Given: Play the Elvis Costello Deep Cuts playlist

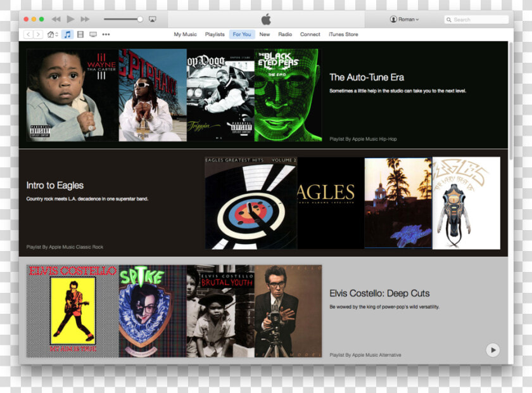Looking at the screenshot, I should [493, 350].
